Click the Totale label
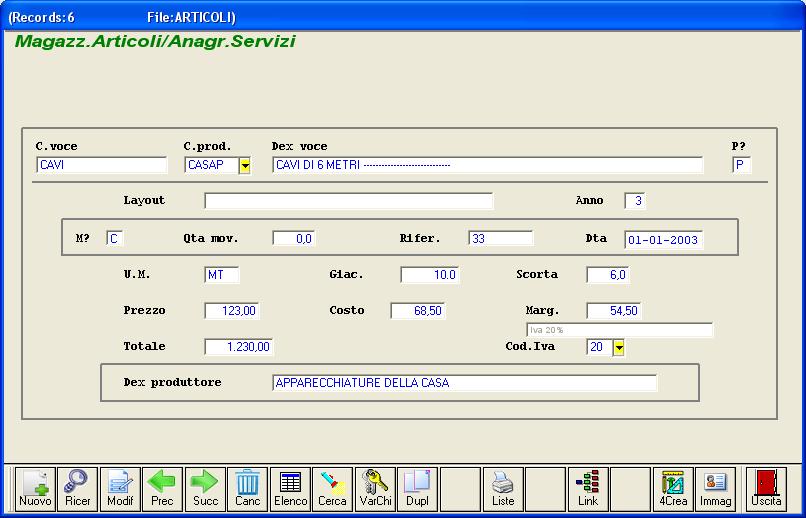Screen dimensions: 806x518 point(144,346)
